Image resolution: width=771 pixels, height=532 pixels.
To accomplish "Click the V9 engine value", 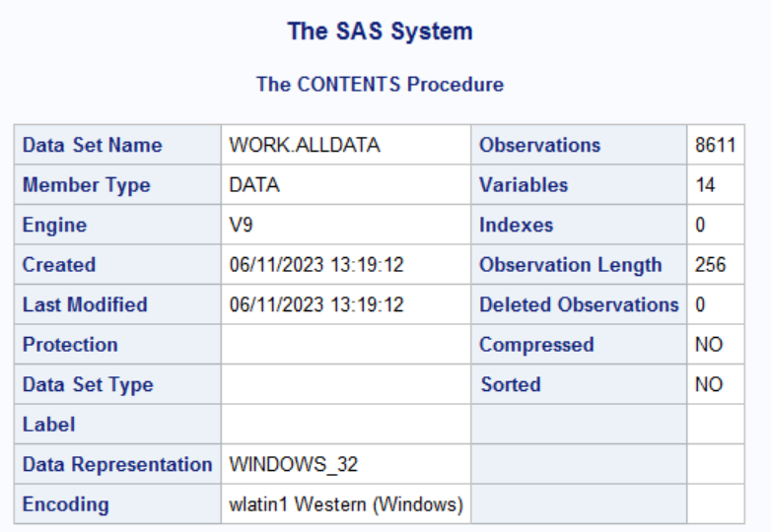I will (242, 225).
